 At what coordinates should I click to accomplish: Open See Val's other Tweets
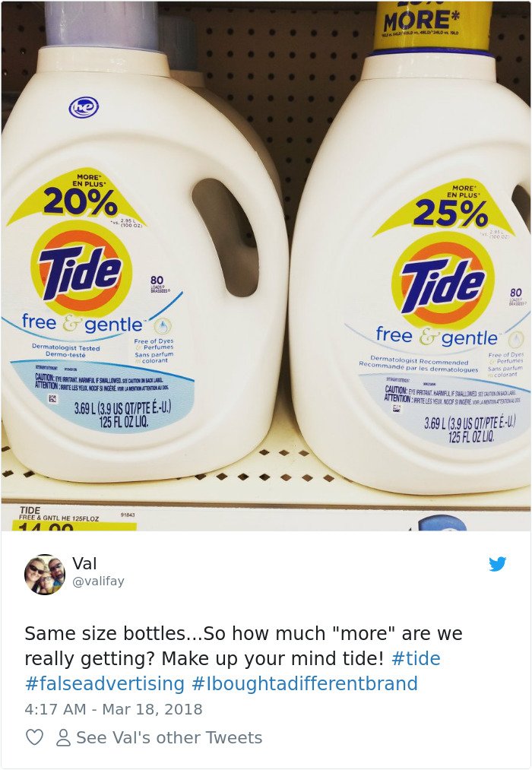(169, 737)
